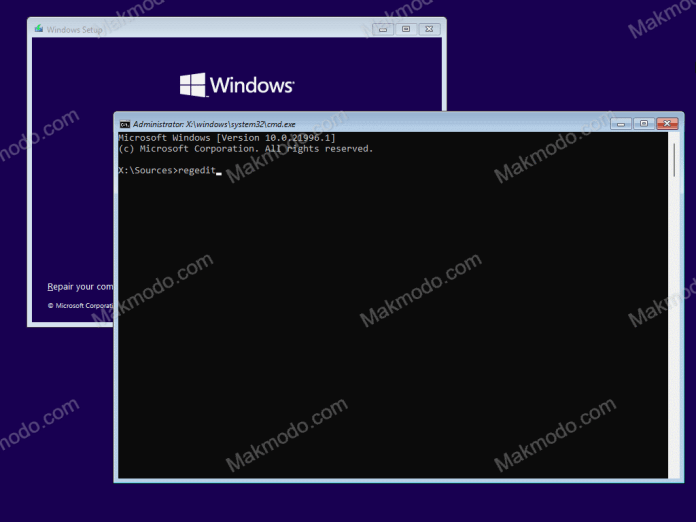Click the Command Prompt title bar text
Image resolution: width=696 pixels, height=522 pixels.
pos(214,124)
